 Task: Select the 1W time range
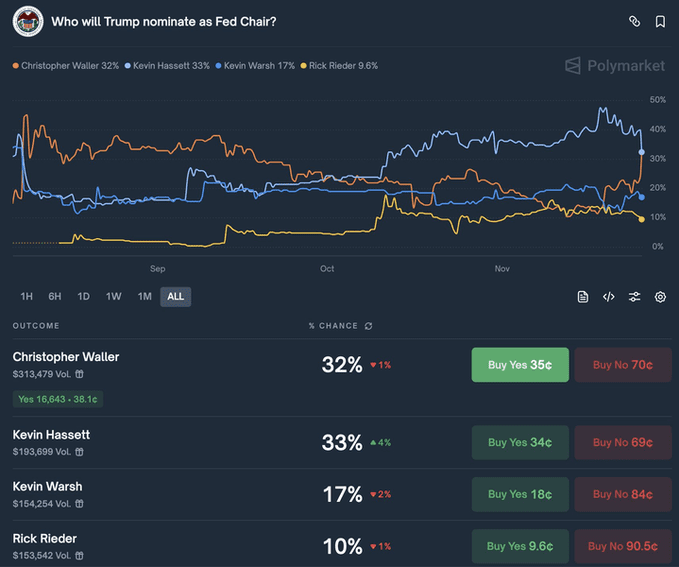(114, 297)
